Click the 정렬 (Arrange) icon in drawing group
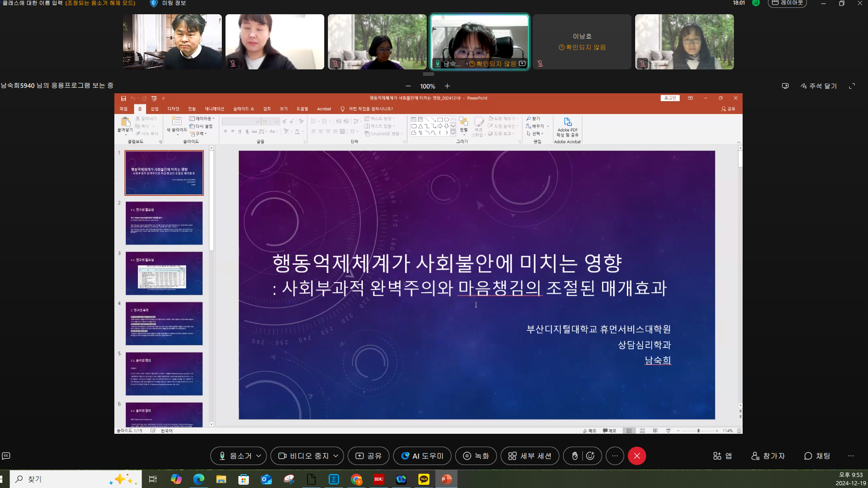The image size is (868, 488). [463, 122]
